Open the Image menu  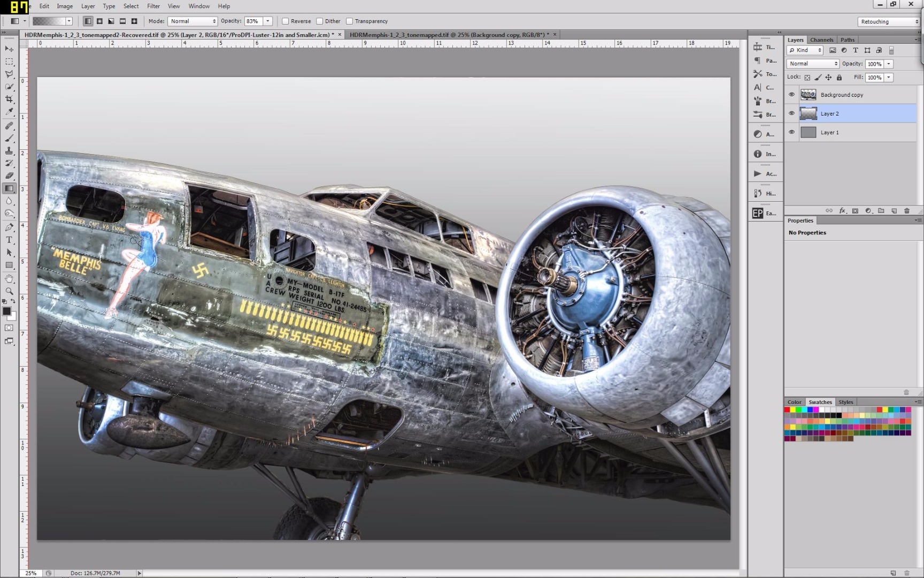coord(65,6)
